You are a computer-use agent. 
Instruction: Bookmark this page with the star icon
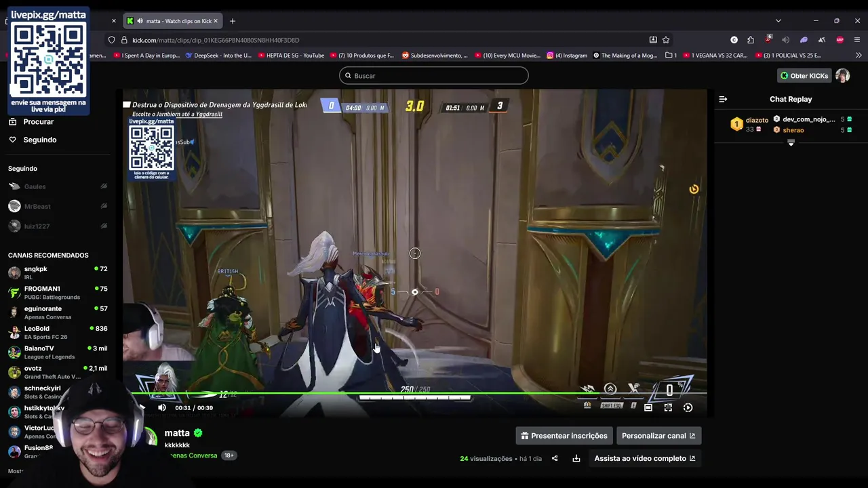666,40
